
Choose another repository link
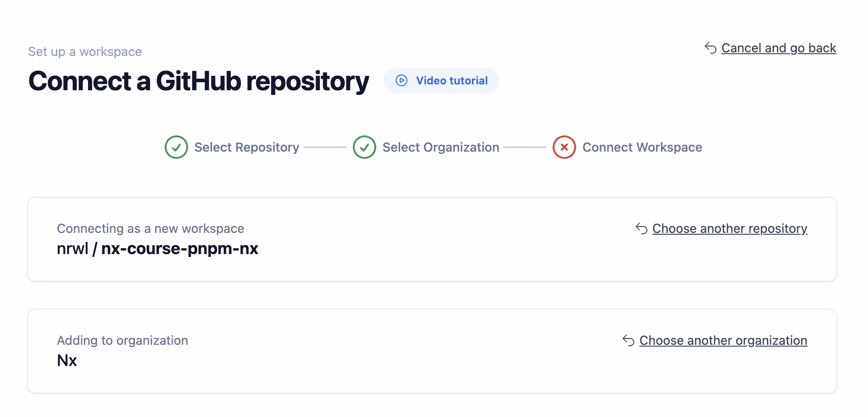tap(729, 228)
